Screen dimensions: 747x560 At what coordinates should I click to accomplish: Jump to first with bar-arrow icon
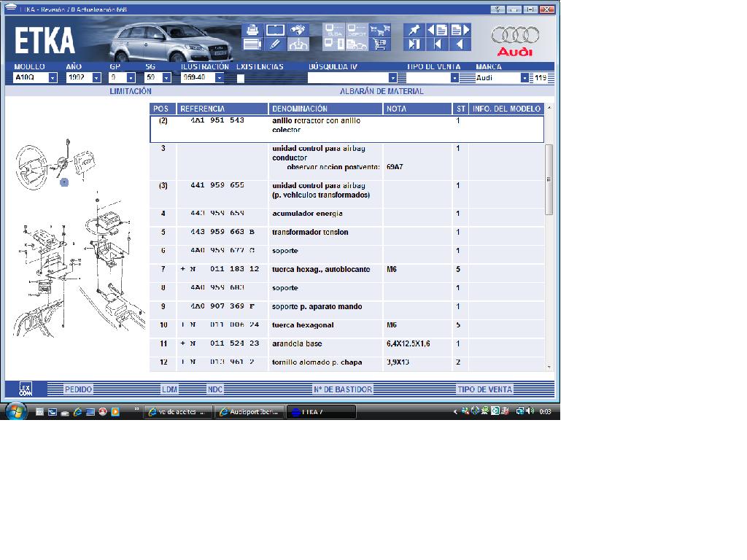[x=438, y=44]
